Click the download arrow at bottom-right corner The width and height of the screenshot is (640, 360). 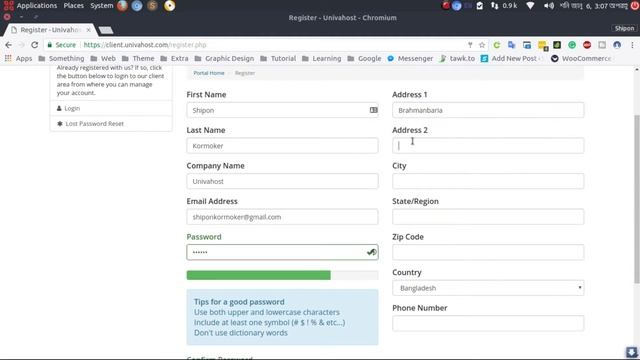[631, 352]
